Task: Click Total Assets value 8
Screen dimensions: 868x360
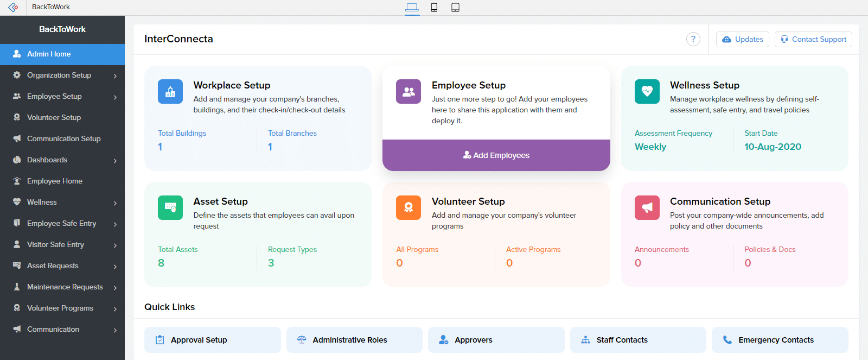Action: coord(161,263)
